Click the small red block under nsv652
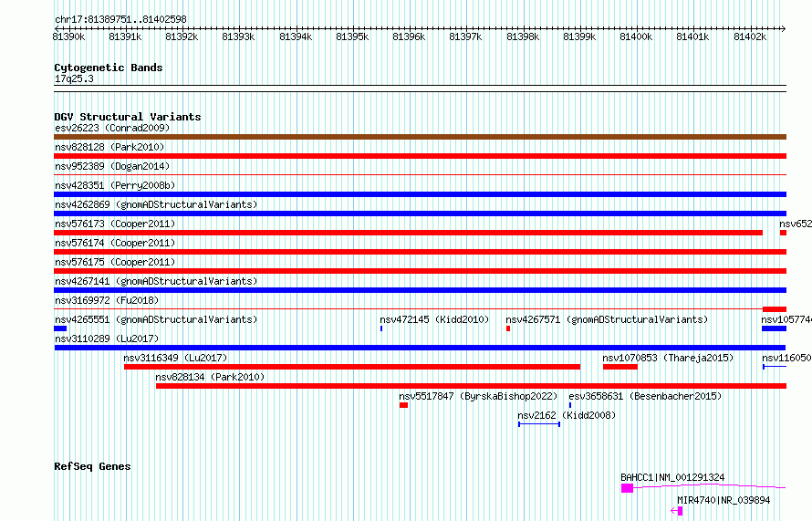 point(783,233)
